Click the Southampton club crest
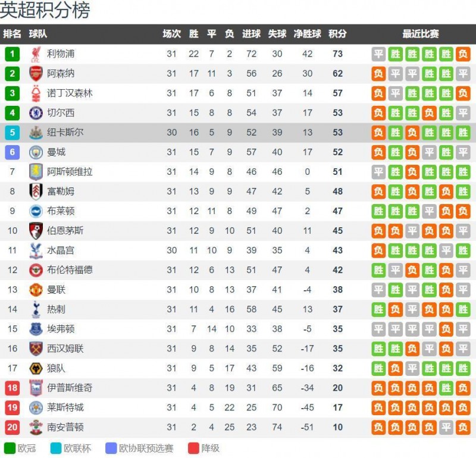This screenshot has height=458, width=476. (x=36, y=427)
